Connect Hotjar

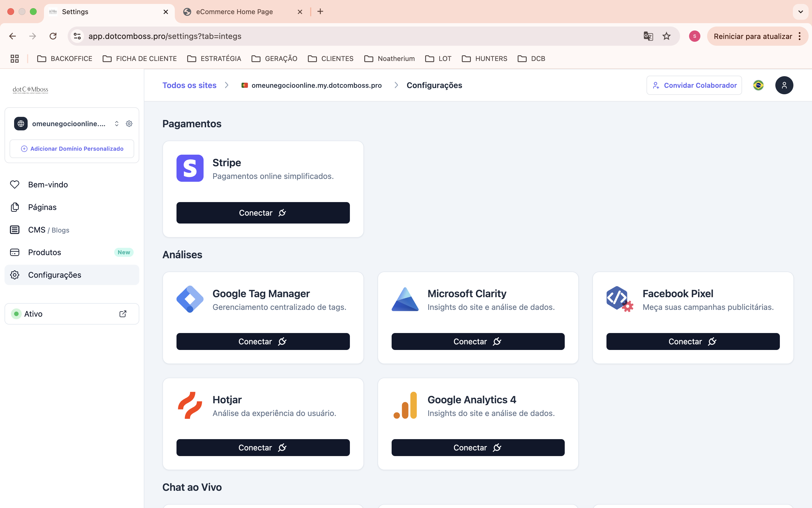263,448
